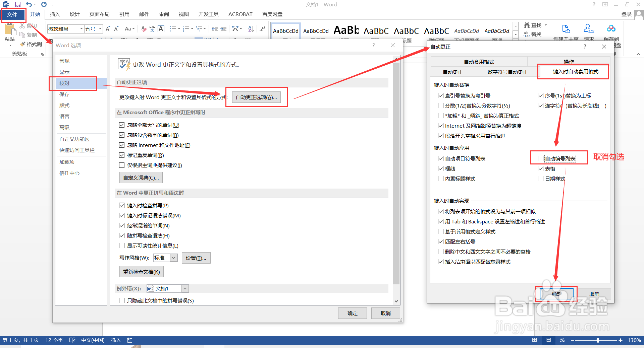Click the Clear Formatting eraser icon
Image resolution: width=644 pixels, height=348 pixels.
tap(144, 29)
